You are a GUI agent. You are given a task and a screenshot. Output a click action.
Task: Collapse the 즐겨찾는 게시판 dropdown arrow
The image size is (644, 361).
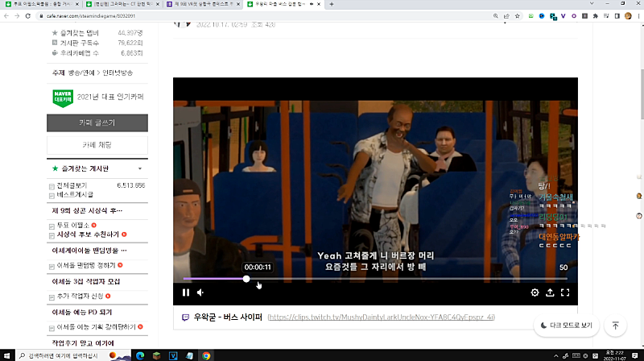139,168
